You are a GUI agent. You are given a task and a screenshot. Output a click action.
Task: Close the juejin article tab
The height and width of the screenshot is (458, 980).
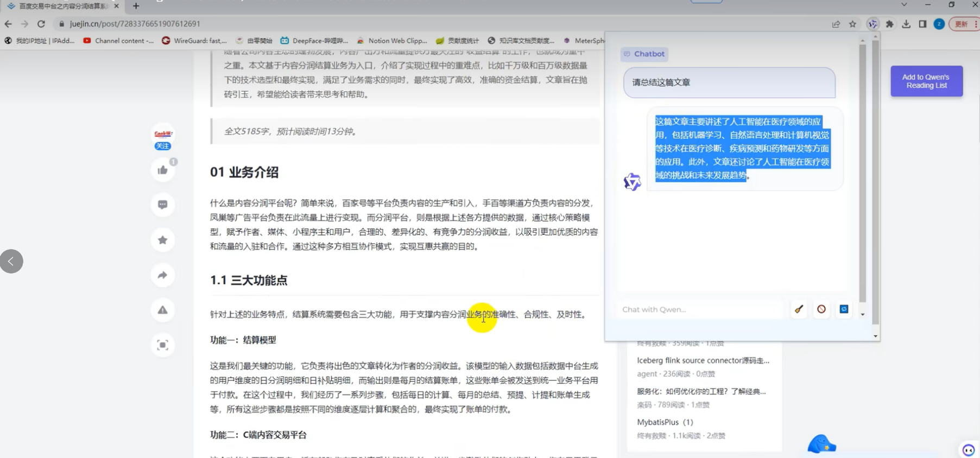coord(116,6)
